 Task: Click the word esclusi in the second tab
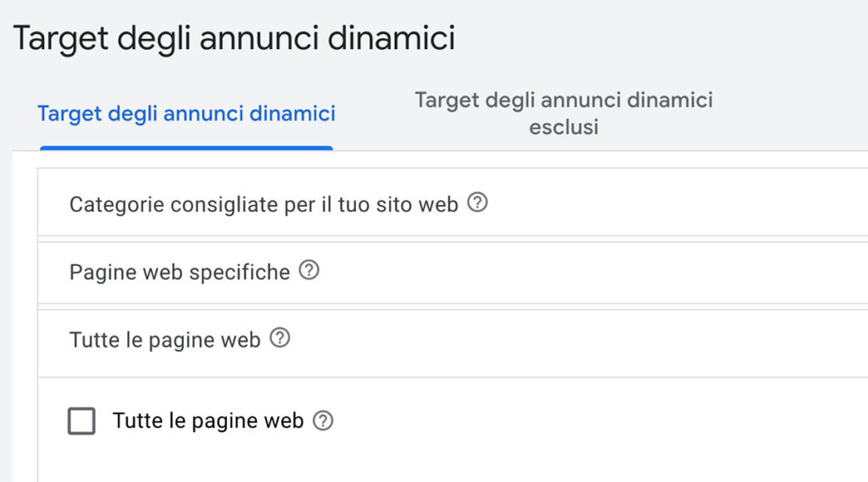[x=564, y=128]
